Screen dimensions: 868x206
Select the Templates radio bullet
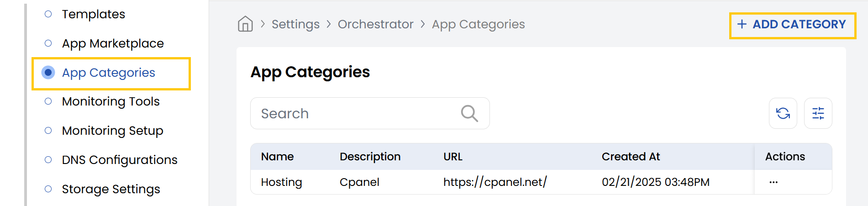coord(48,14)
